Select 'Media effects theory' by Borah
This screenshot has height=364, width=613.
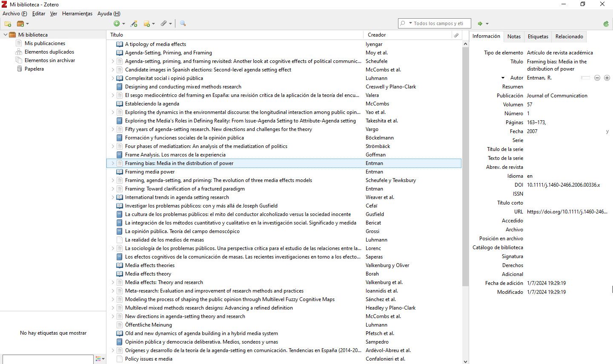(x=284, y=274)
